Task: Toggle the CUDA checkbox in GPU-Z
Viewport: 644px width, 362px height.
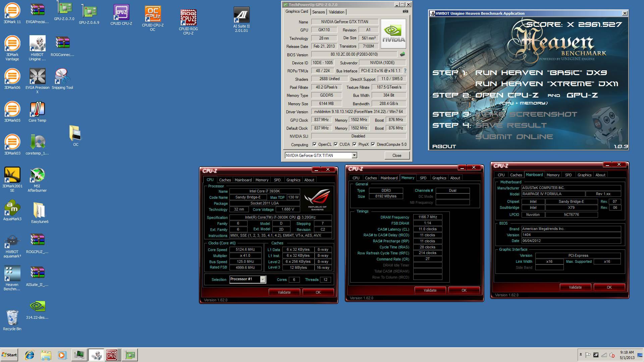Action: [x=336, y=144]
